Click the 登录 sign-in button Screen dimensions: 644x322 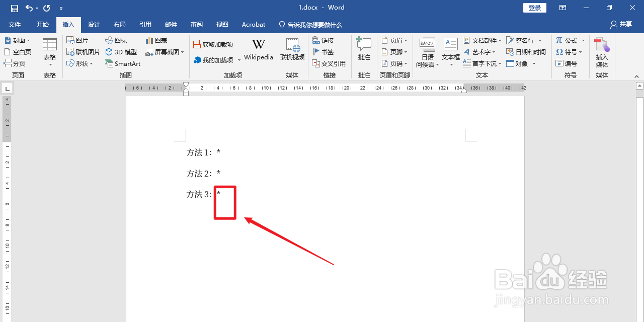[x=534, y=8]
